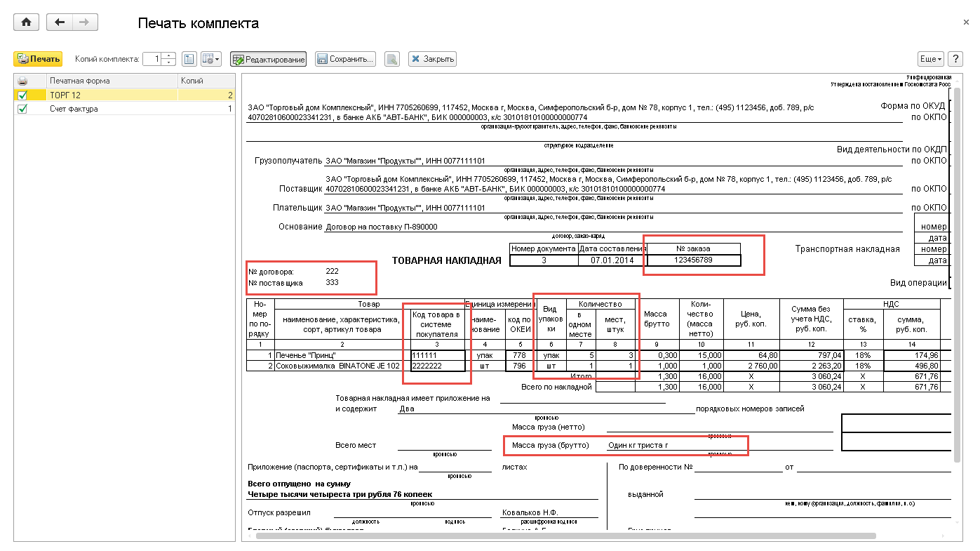Click order number cell 123456789

[693, 260]
